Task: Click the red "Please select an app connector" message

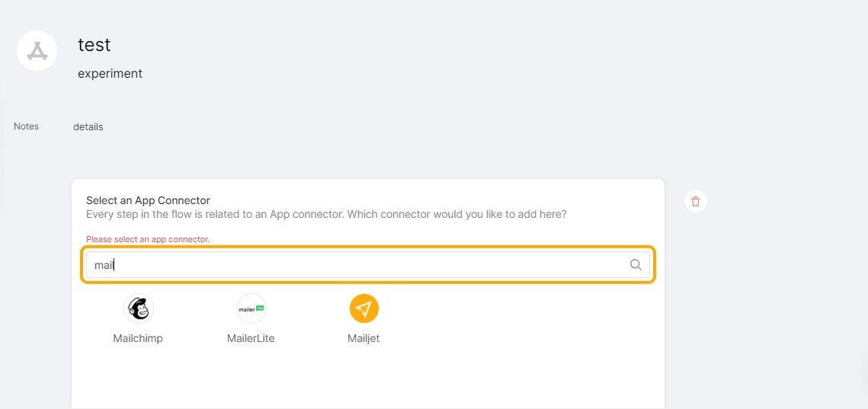Action: point(148,240)
